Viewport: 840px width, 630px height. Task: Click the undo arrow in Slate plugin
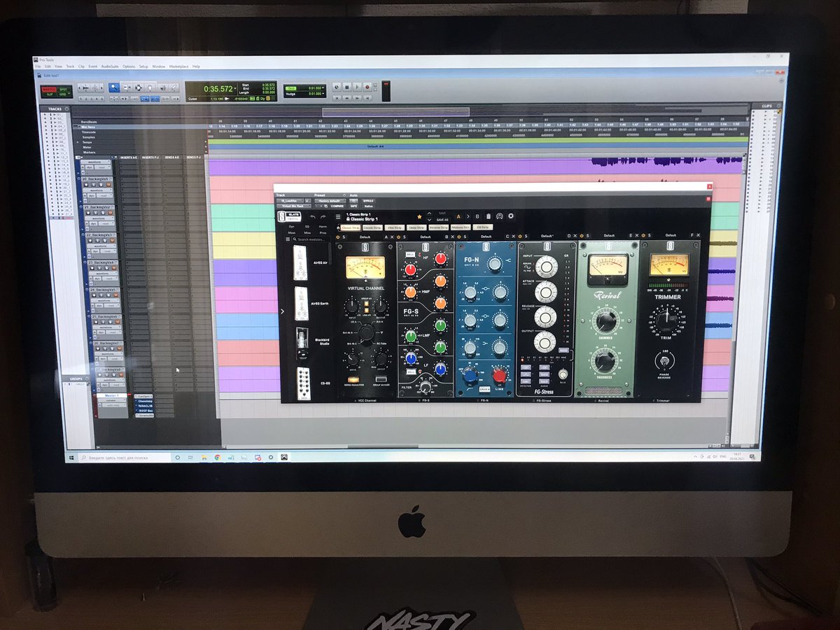[313, 216]
